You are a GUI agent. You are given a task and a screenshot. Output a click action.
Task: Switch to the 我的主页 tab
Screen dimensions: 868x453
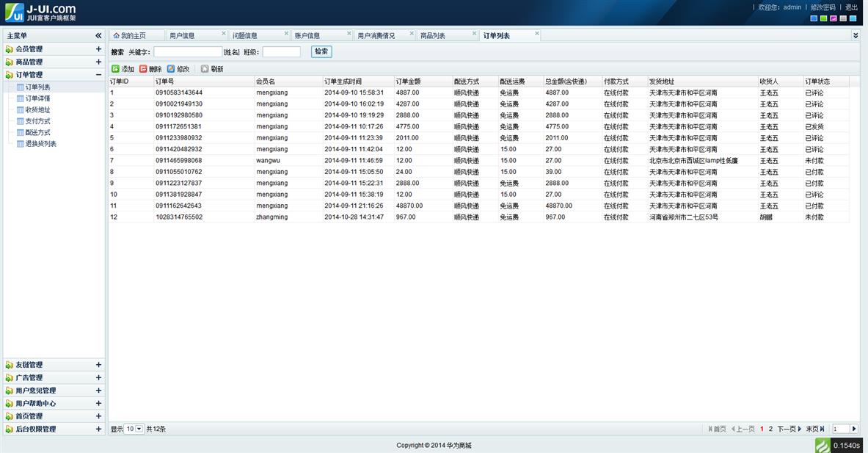[134, 35]
